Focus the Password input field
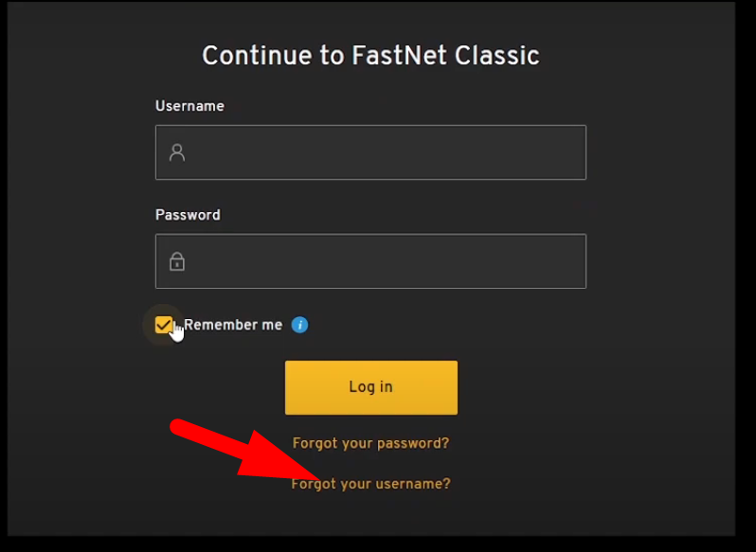 point(379,261)
